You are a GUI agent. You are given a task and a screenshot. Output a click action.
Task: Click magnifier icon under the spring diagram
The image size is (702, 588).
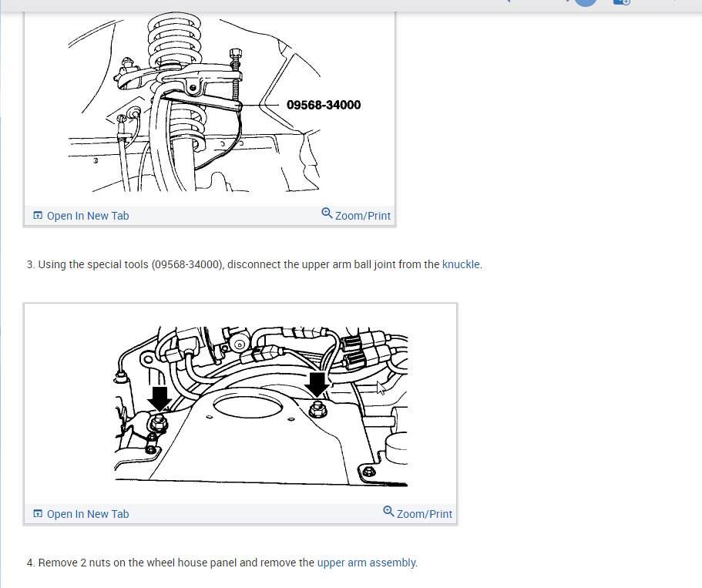327,213
